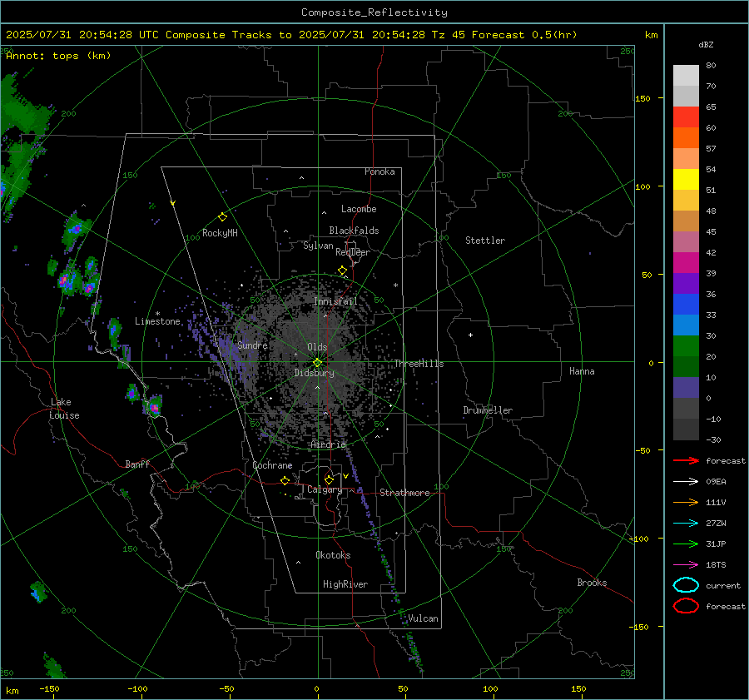Click the asterisk marker beside Limestone
This screenshot has width=749, height=700.
157,314
